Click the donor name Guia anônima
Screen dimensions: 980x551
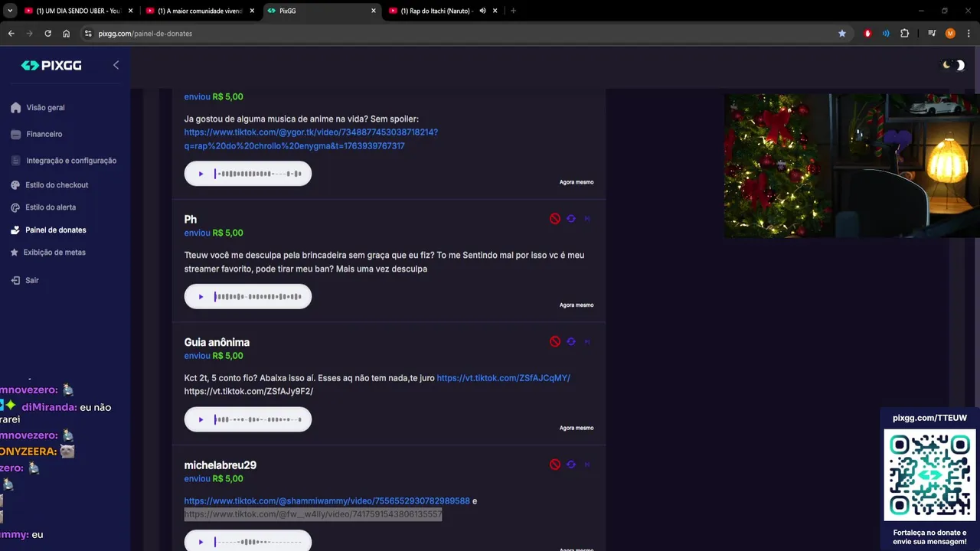pyautogui.click(x=217, y=342)
